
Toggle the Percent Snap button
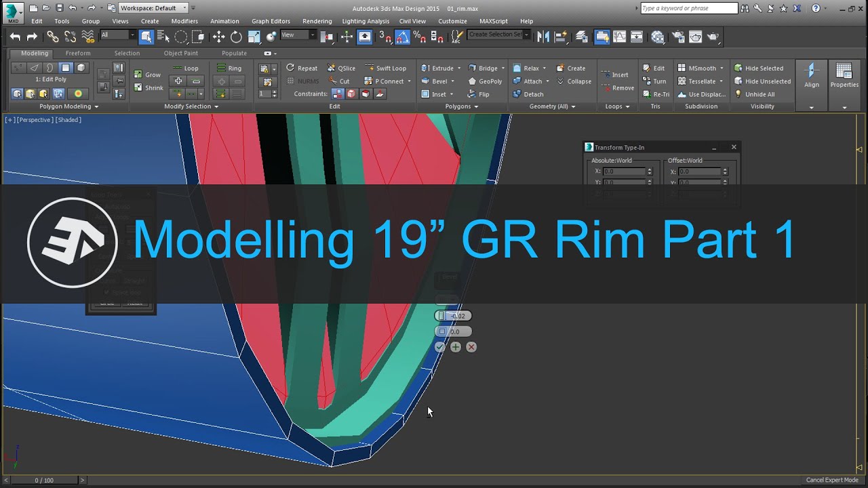(420, 37)
